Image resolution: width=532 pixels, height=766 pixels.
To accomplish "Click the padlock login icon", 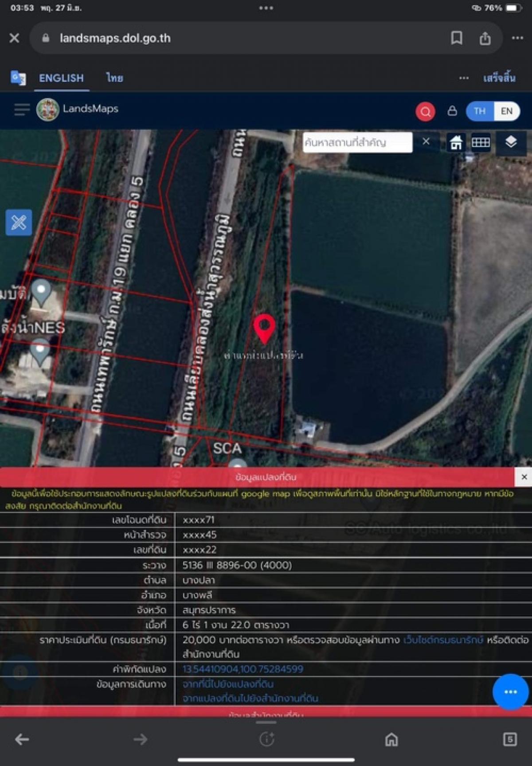I will pyautogui.click(x=452, y=111).
